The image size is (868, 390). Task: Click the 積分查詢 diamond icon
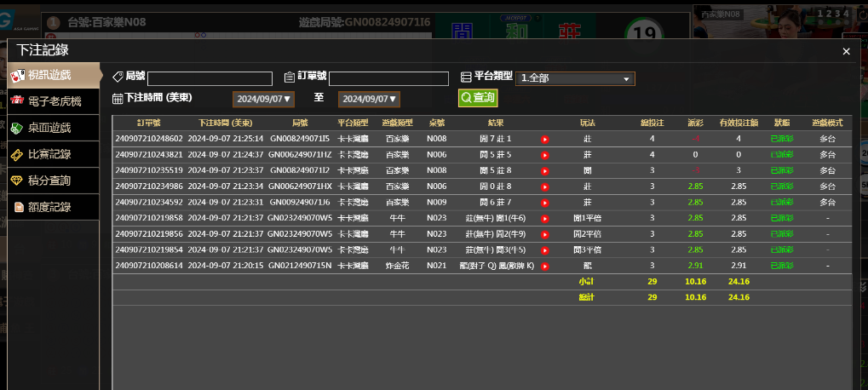click(17, 181)
